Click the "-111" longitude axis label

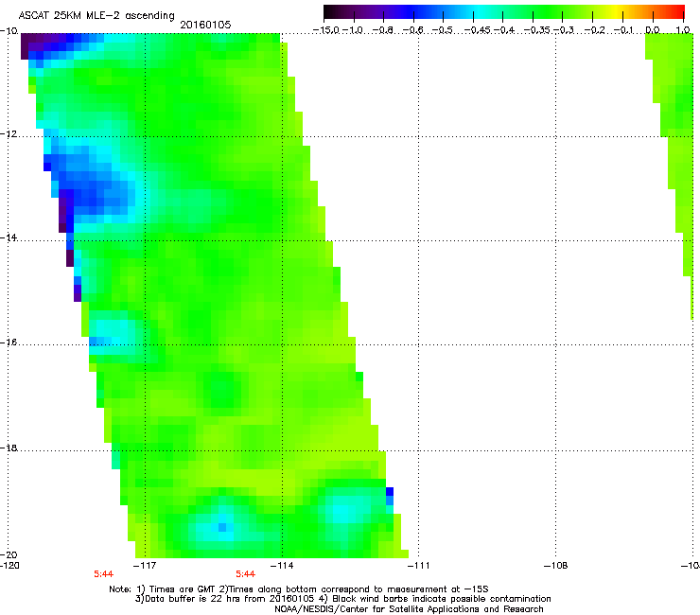click(x=418, y=566)
